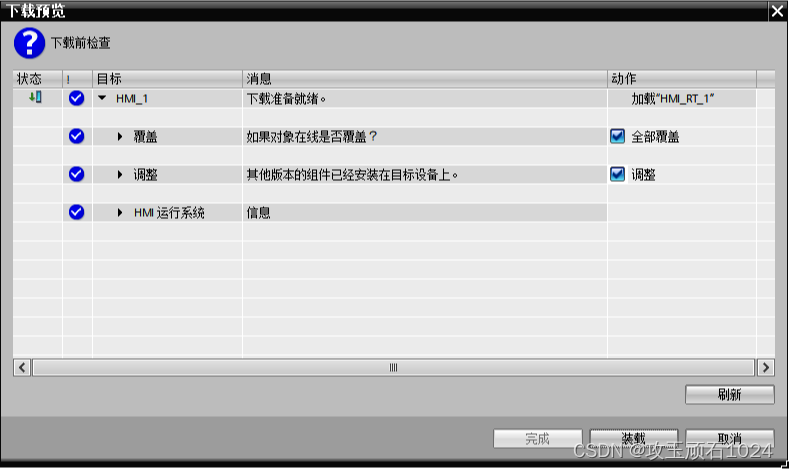This screenshot has height=470, width=789.
Task: Select the HMI 运行系统 target text
Action: (169, 213)
